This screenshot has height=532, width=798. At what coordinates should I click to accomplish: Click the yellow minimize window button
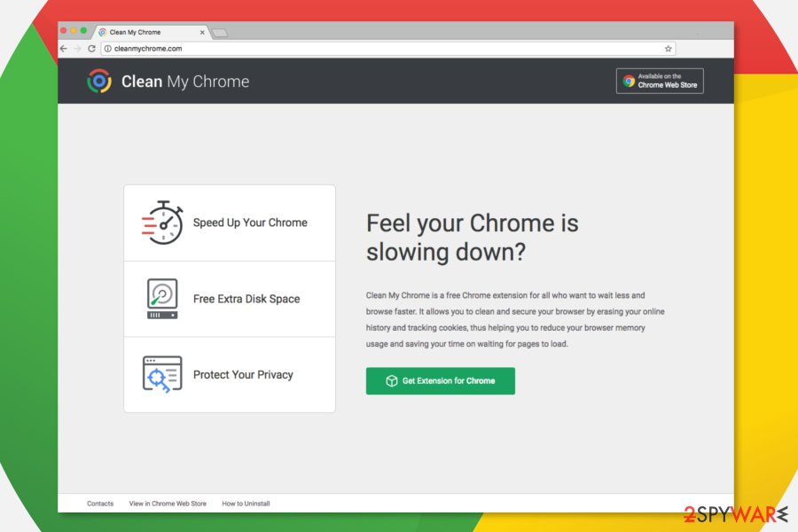click(x=74, y=30)
